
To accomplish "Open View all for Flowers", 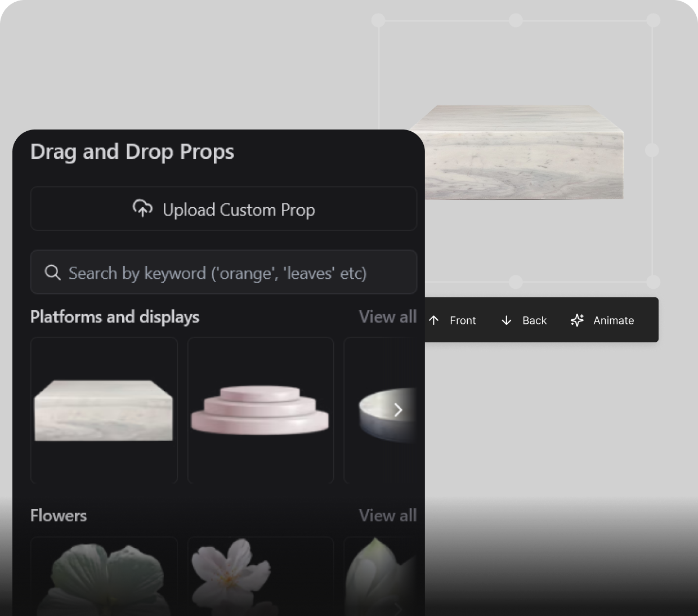I will click(388, 515).
